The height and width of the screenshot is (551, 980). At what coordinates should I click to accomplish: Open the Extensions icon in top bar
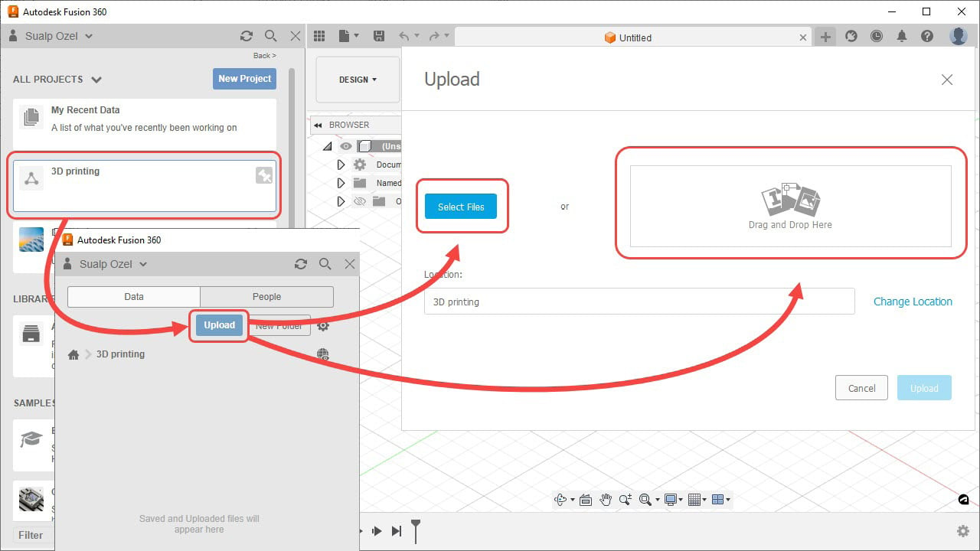click(x=851, y=36)
